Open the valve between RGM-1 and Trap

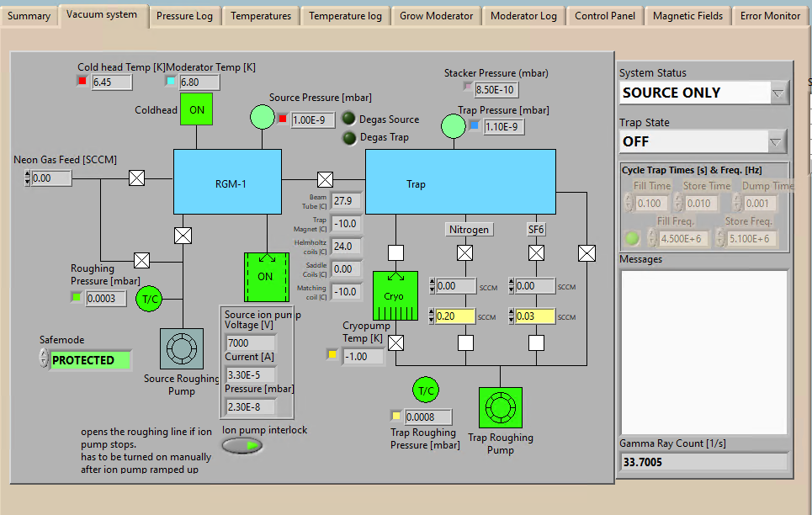[x=325, y=179]
